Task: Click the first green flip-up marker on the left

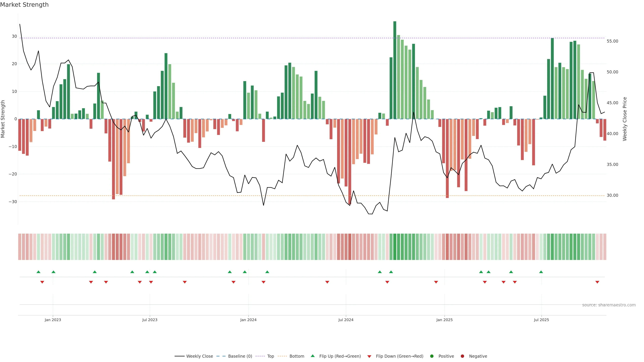Action: click(38, 272)
